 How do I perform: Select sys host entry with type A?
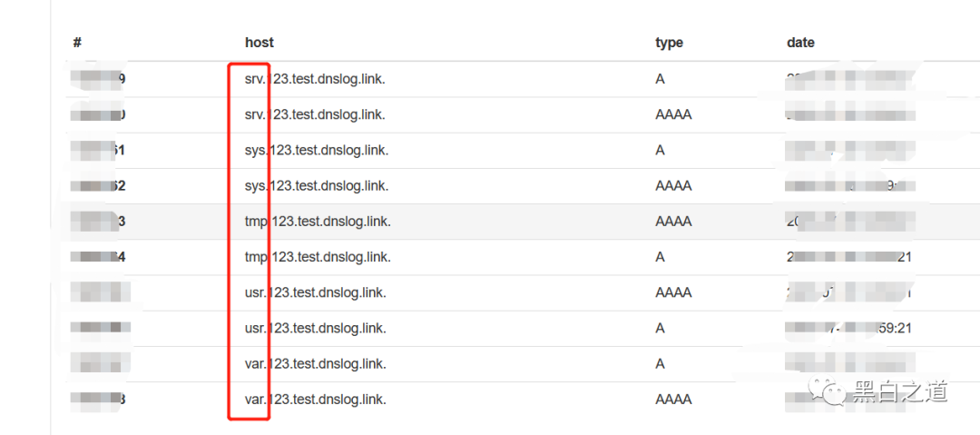tap(316, 150)
